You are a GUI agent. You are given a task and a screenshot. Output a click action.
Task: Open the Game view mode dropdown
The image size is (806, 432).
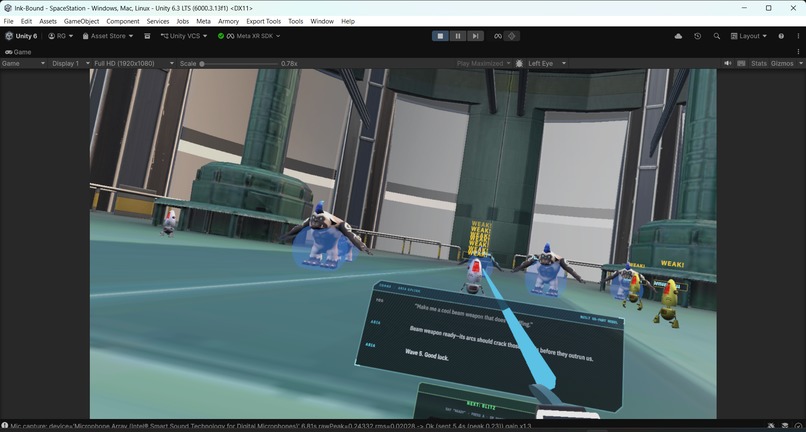(23, 63)
